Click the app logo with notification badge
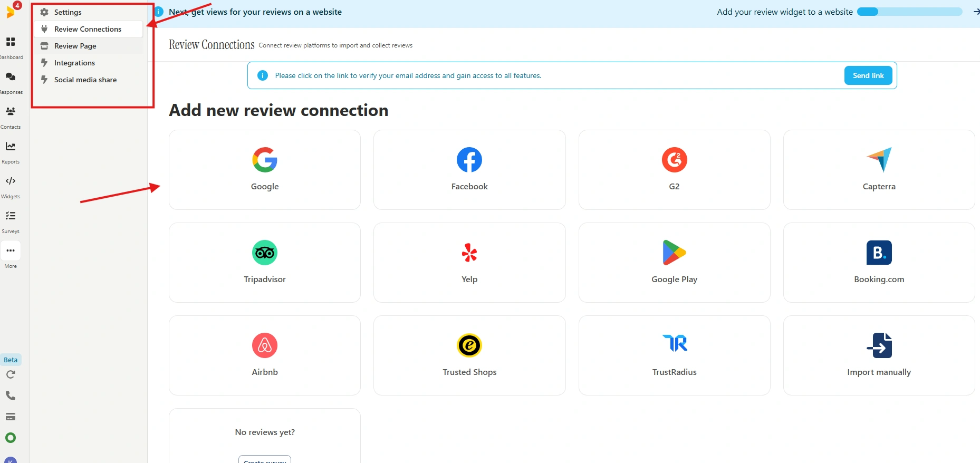The image size is (980, 463). (11, 11)
